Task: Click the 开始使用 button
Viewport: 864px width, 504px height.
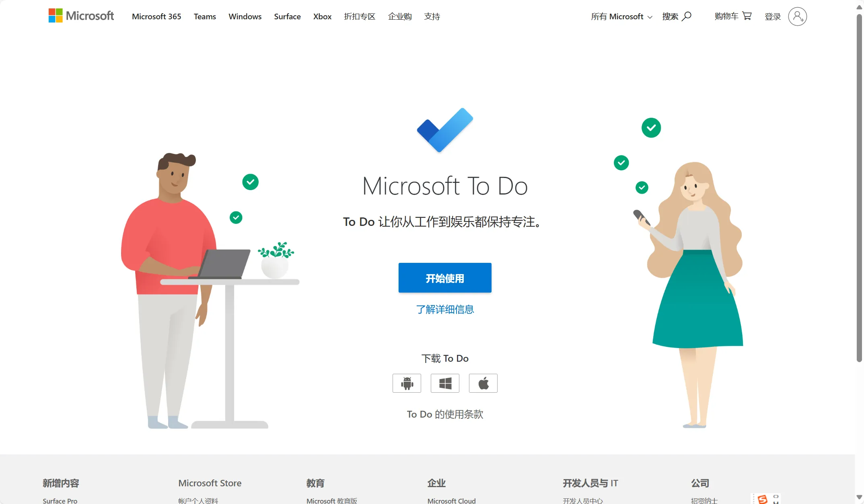Action: tap(445, 277)
